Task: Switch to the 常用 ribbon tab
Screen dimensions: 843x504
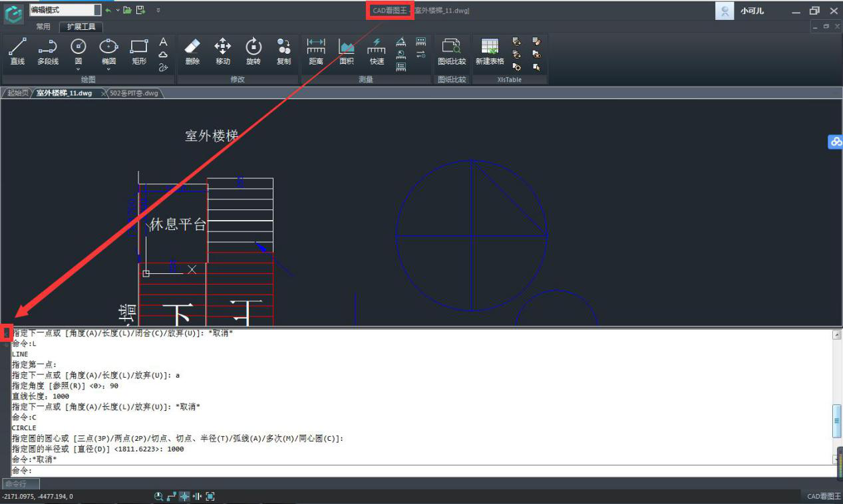Action: point(43,27)
